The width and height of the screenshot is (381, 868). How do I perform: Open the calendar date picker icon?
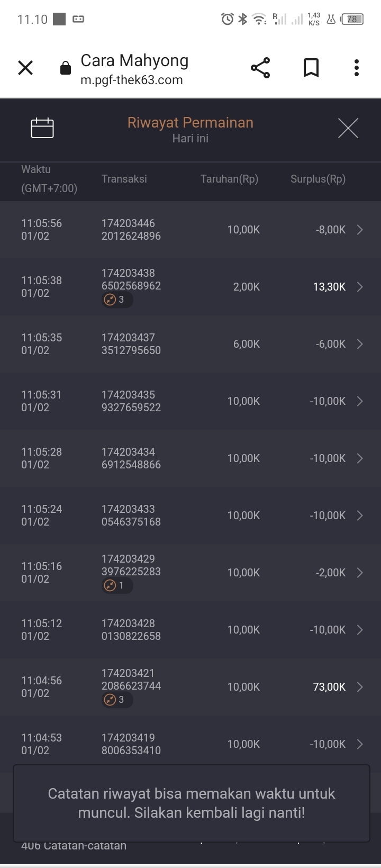[x=42, y=128]
